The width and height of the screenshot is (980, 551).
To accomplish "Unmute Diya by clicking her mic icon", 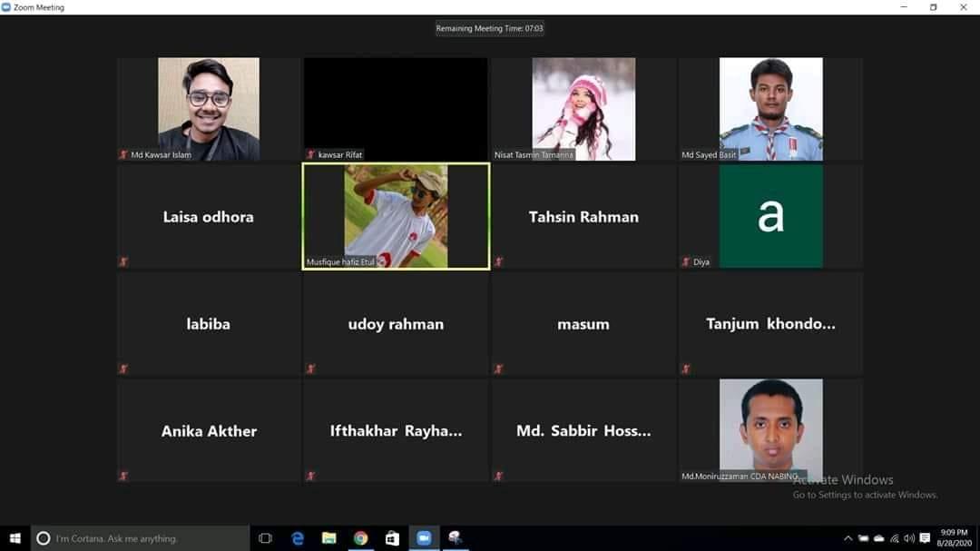I will [x=686, y=261].
